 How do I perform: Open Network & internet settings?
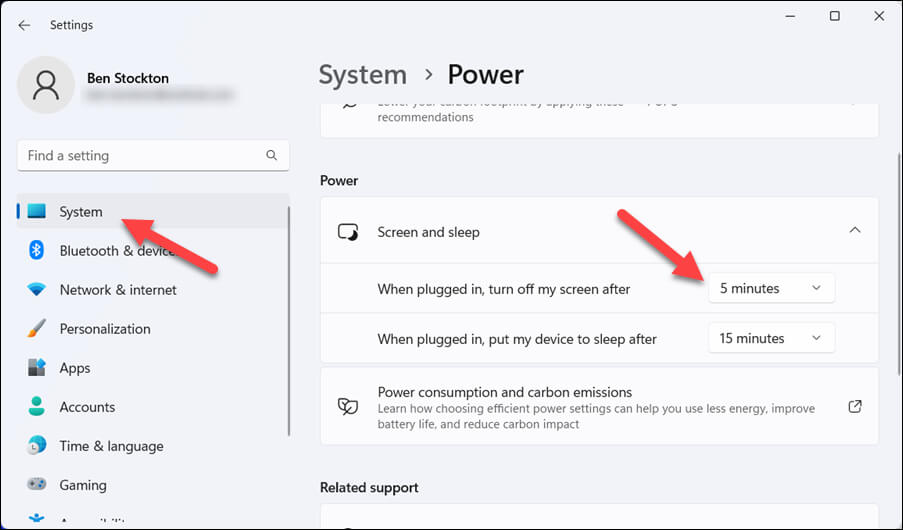[x=118, y=290]
